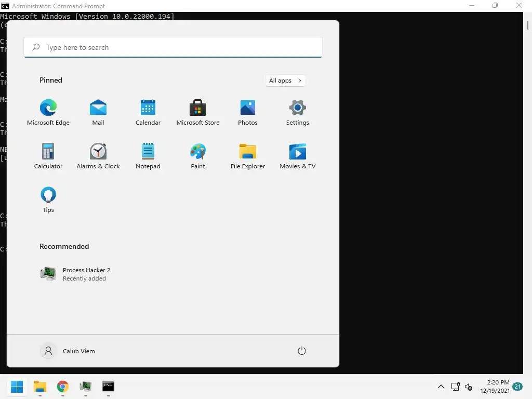532x399 pixels.
Task: Switch to Process Hacker on taskbar
Action: [86, 387]
